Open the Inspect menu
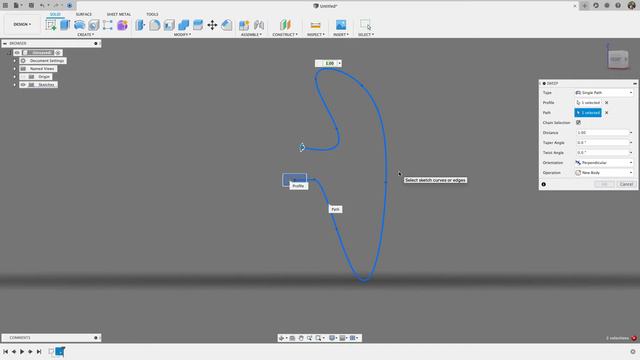 (316, 35)
